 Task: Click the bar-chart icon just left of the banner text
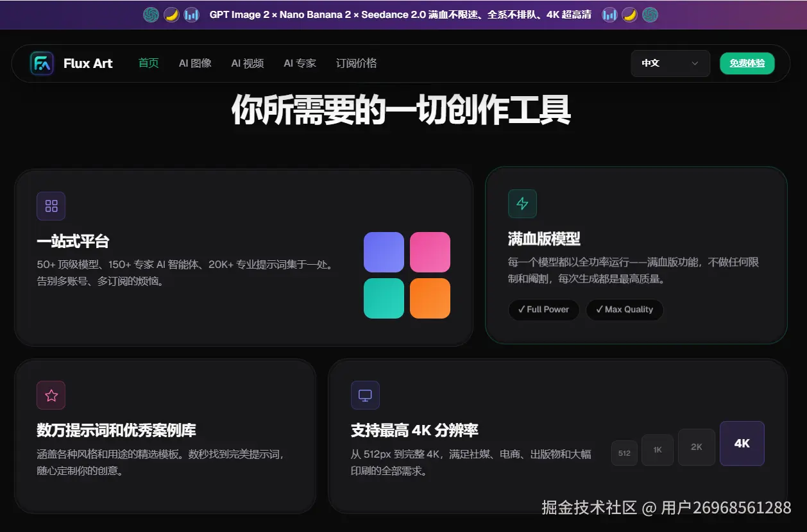(x=191, y=15)
